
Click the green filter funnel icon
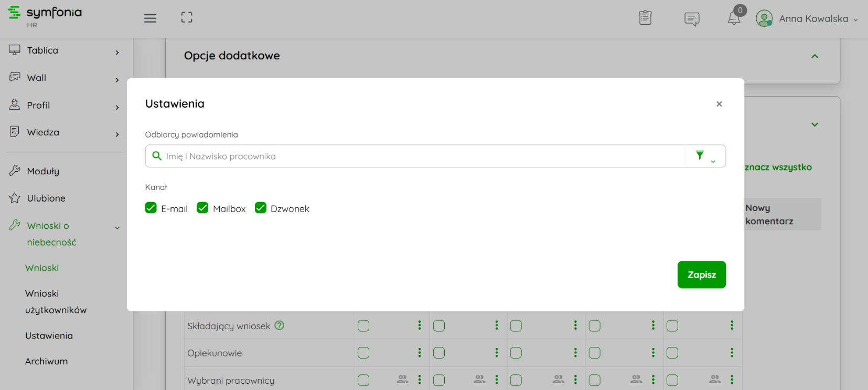700,155
